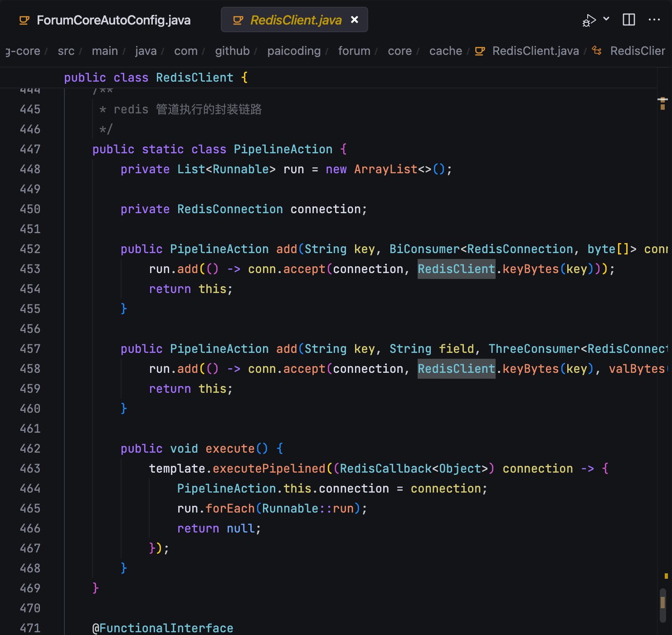This screenshot has width=672, height=635.
Task: Select the RedisClient.java tab
Action: [296, 20]
